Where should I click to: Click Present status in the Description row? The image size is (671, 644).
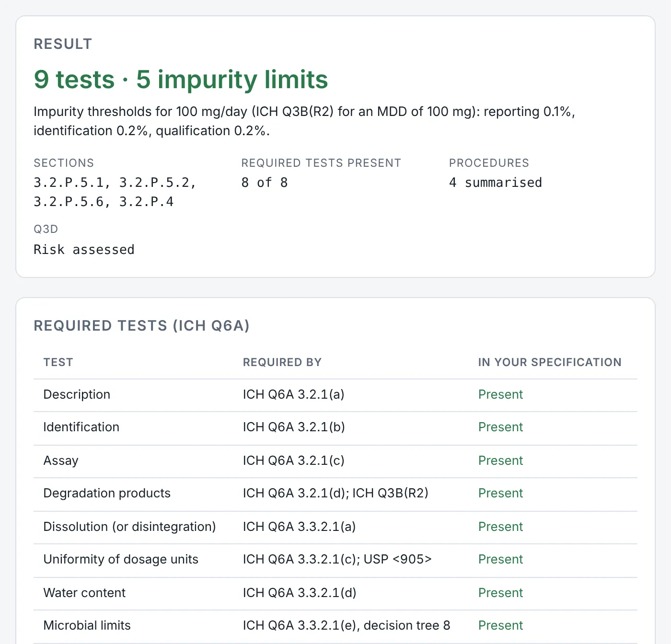pos(500,394)
